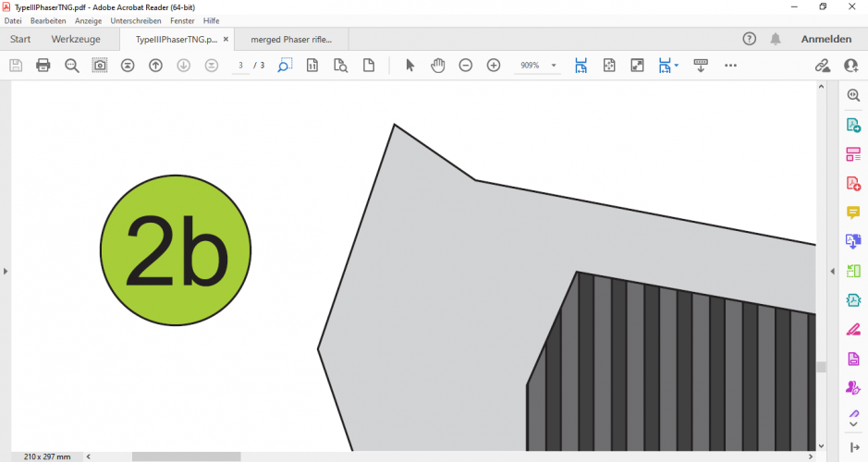Show more tools via the ellipsis

click(x=730, y=66)
